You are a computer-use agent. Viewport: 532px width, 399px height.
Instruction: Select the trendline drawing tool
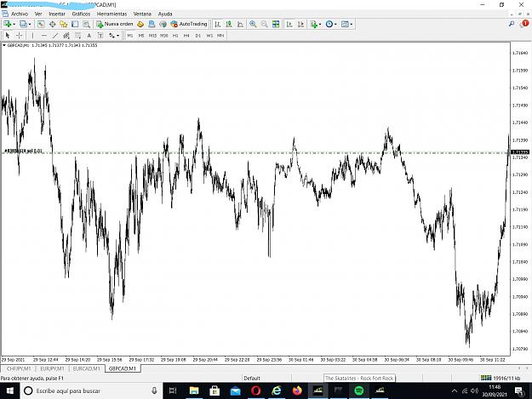[55, 35]
